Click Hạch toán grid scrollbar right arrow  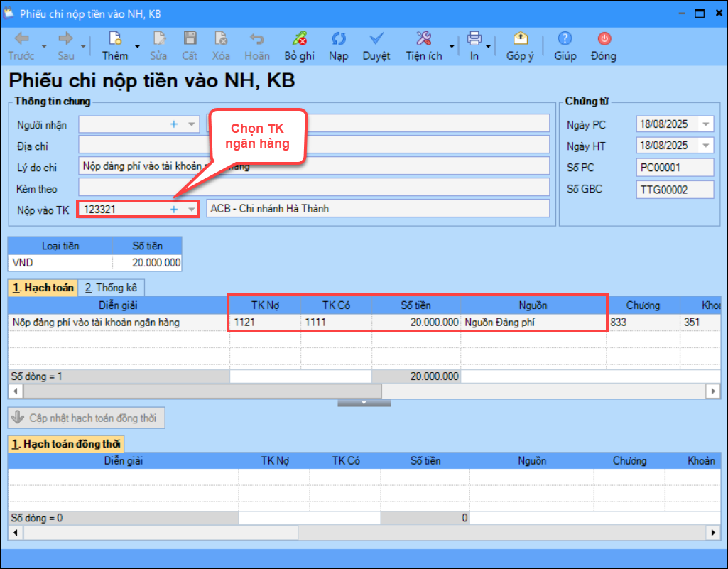[x=713, y=391]
